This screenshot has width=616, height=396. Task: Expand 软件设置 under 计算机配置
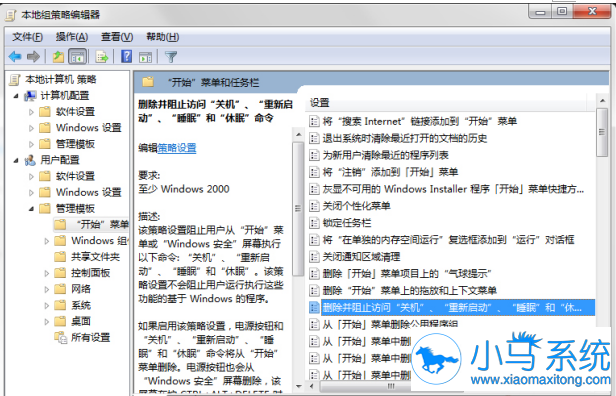coord(31,112)
